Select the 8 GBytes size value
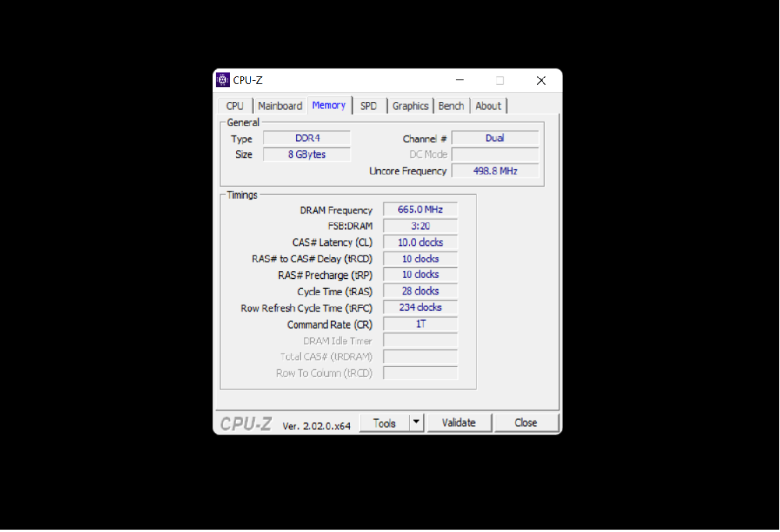 [x=307, y=155]
